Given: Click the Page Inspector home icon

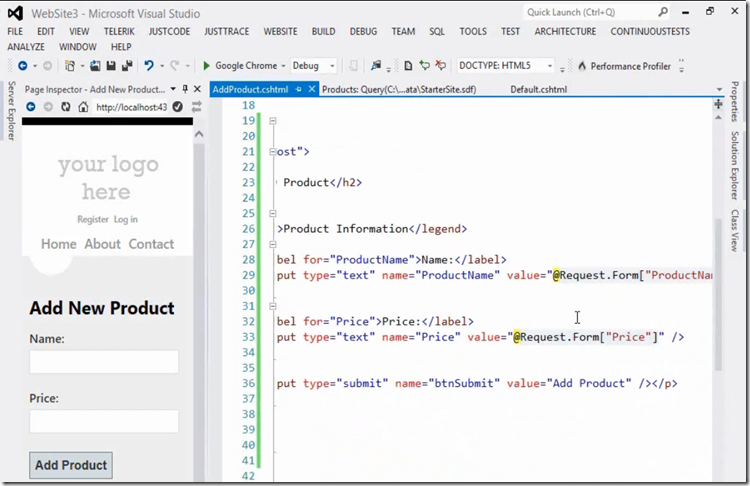Looking at the screenshot, I should click(83, 107).
